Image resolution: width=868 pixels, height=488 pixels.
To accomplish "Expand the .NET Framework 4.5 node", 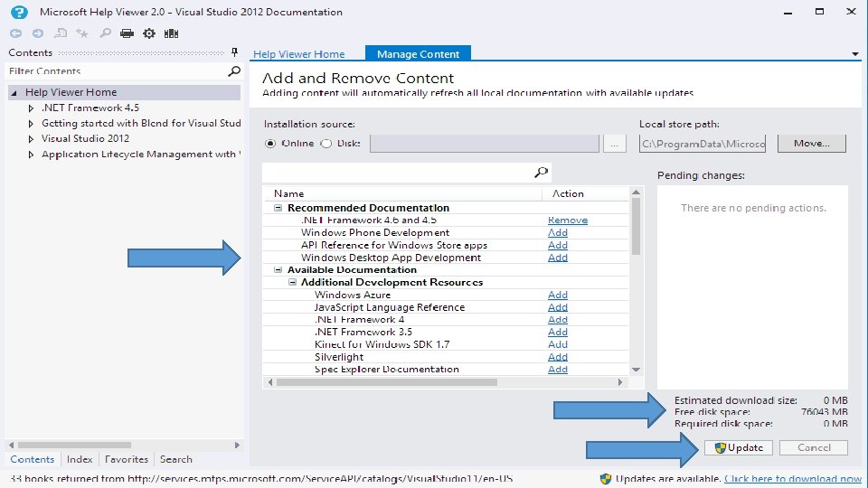I will [x=31, y=108].
